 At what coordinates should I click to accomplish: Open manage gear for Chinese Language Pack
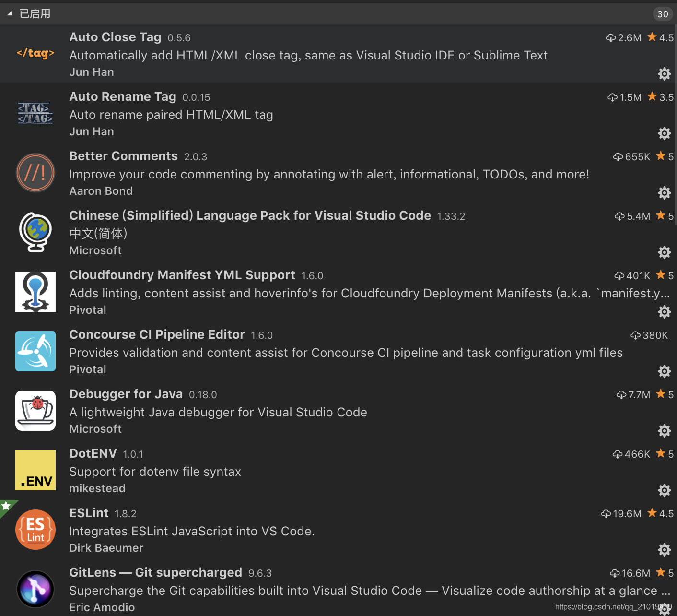[664, 252]
